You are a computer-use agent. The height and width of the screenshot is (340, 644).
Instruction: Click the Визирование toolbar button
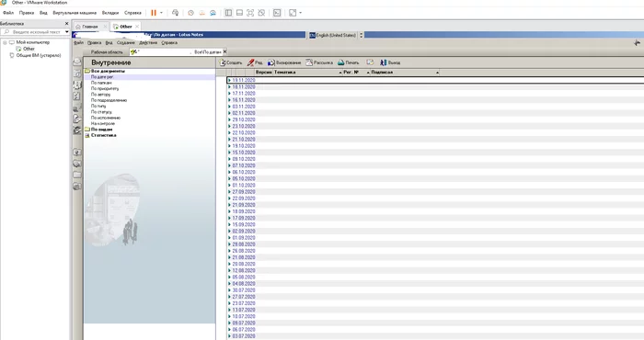pos(284,62)
